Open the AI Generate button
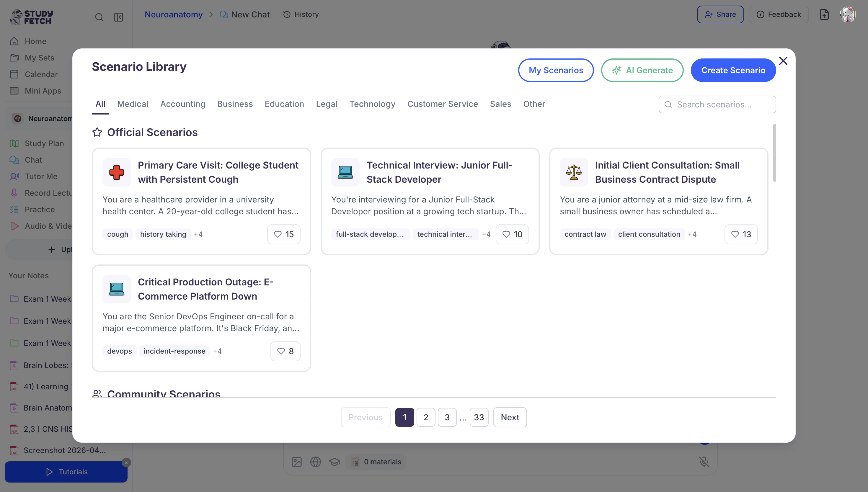 [642, 70]
